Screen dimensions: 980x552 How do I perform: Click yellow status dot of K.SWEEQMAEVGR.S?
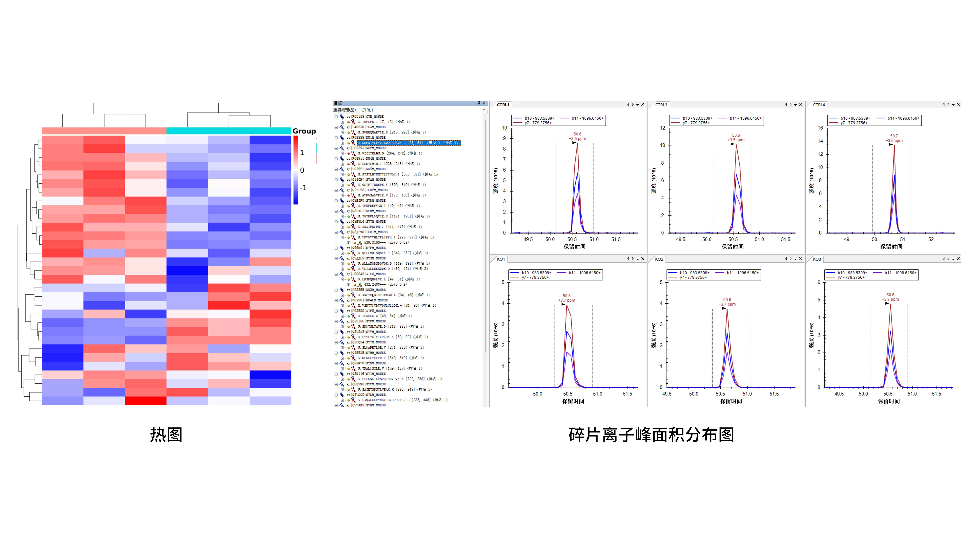[348, 133]
